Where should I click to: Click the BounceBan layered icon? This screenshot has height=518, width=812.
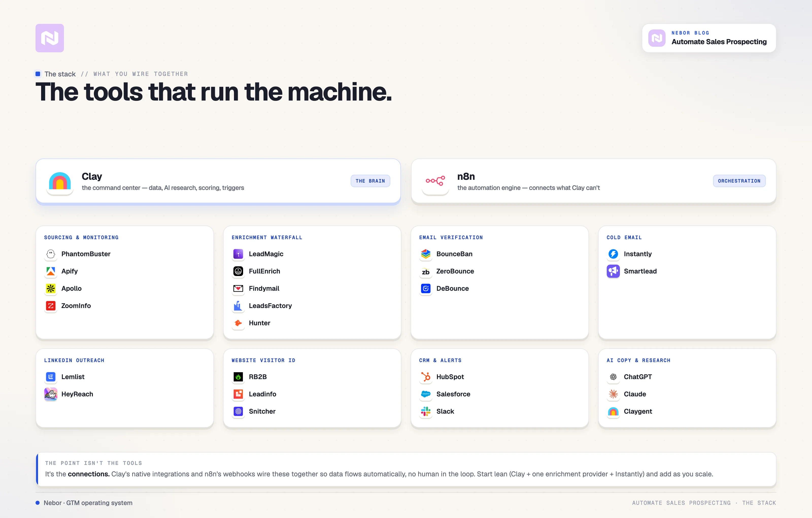tap(426, 254)
